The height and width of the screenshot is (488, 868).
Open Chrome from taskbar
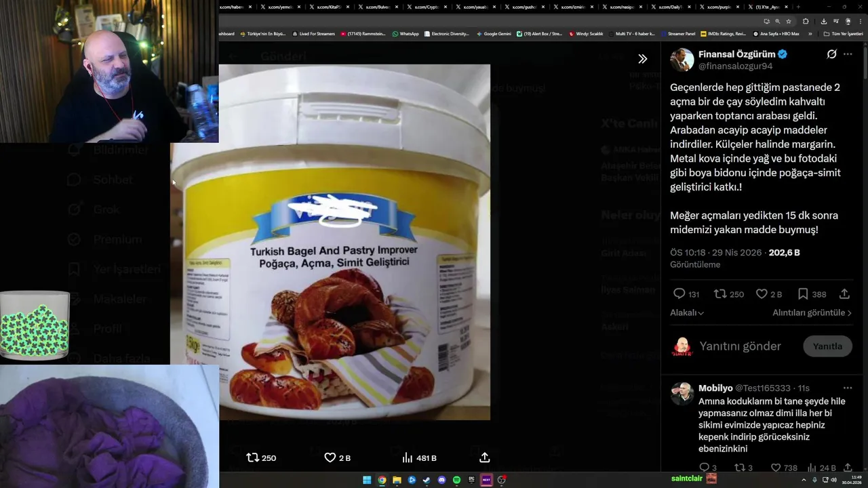click(382, 480)
